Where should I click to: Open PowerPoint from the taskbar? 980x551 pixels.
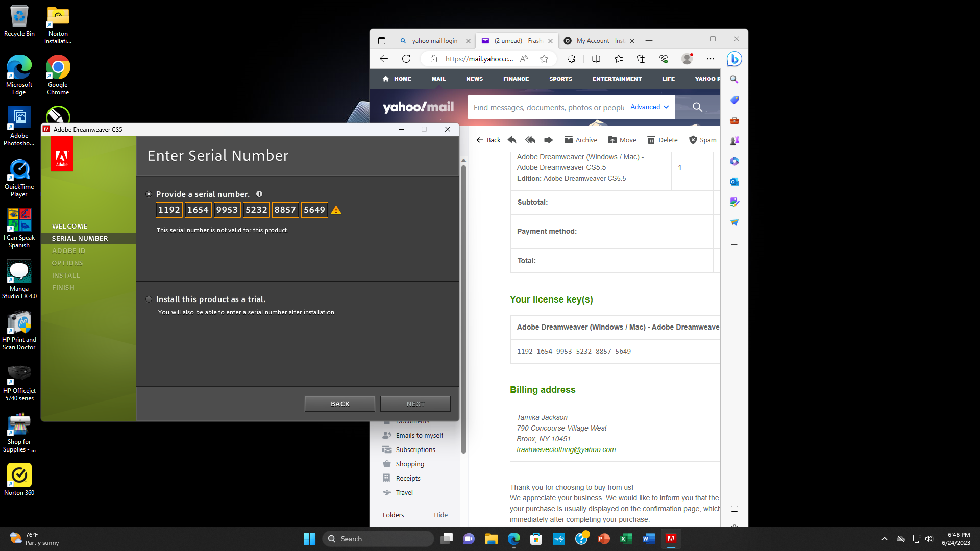tap(603, 539)
